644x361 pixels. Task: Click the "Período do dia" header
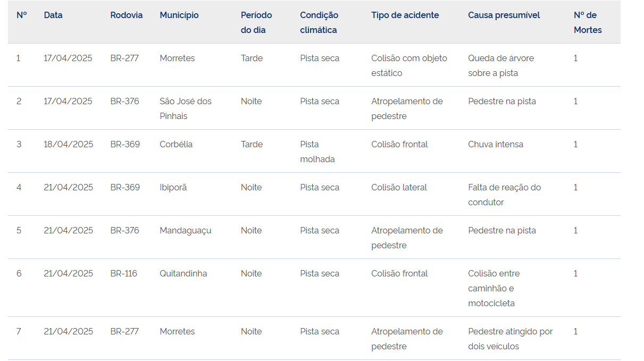click(x=256, y=22)
